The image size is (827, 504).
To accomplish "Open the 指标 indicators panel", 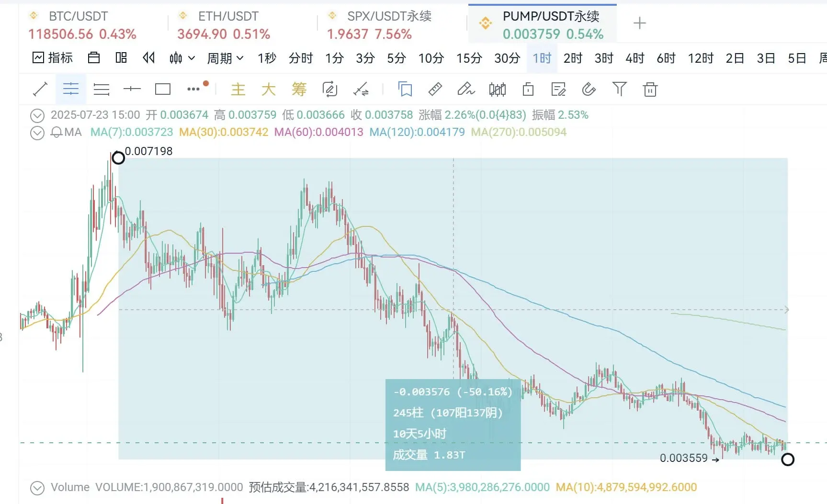I will (53, 58).
